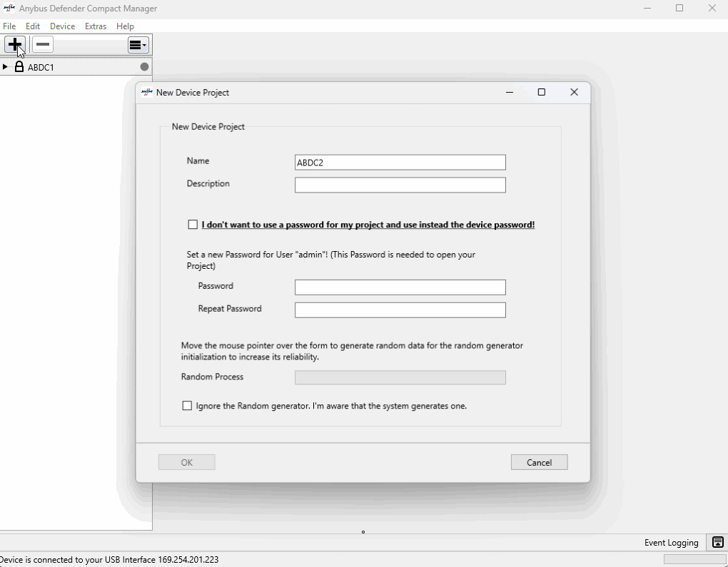Click the Event Logging label

[671, 543]
